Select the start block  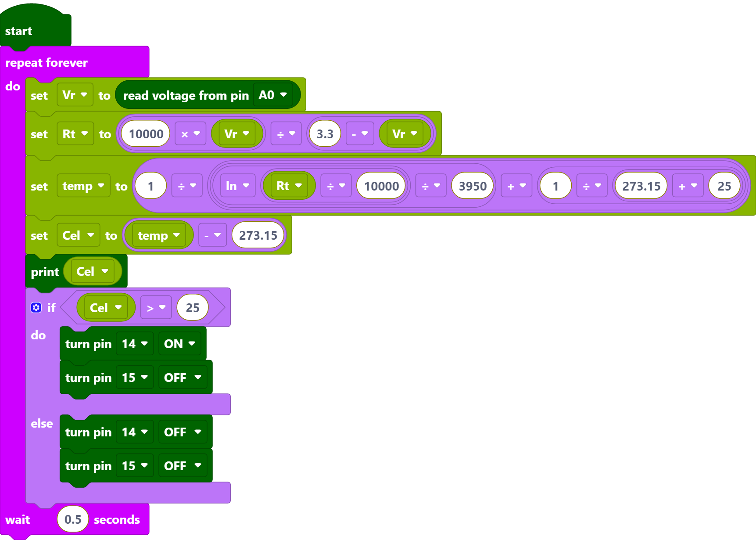[35, 27]
